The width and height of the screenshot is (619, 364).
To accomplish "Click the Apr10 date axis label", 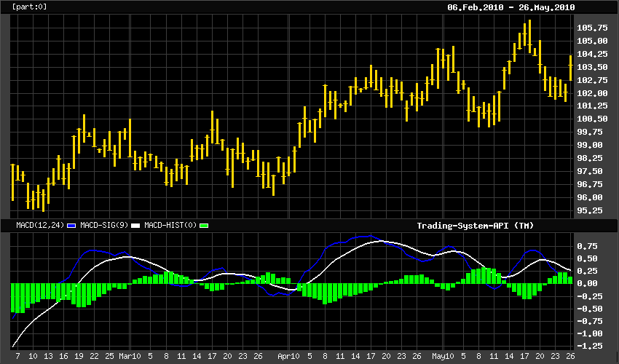I will pyautogui.click(x=288, y=356).
